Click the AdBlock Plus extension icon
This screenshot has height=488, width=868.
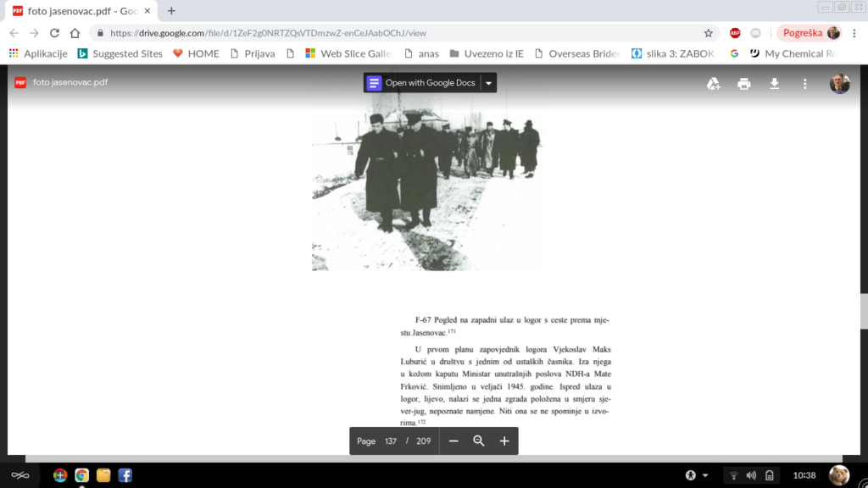(x=735, y=33)
